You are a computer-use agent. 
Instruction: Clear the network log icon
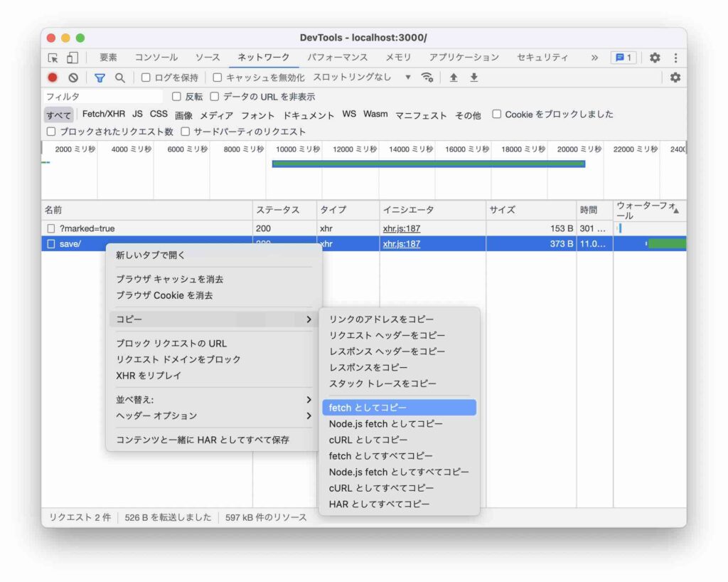[x=73, y=78]
